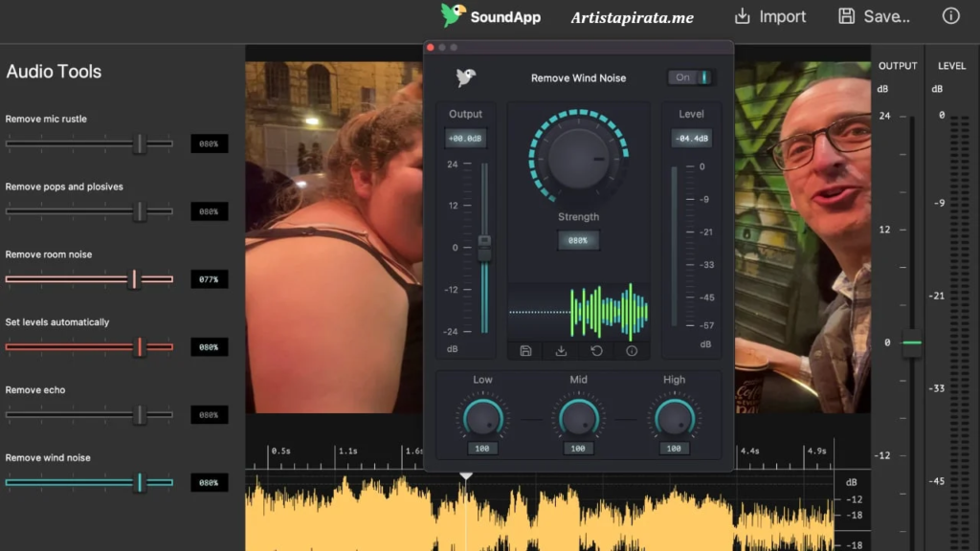
Task: Turn the Low EQ knob
Action: (482, 418)
